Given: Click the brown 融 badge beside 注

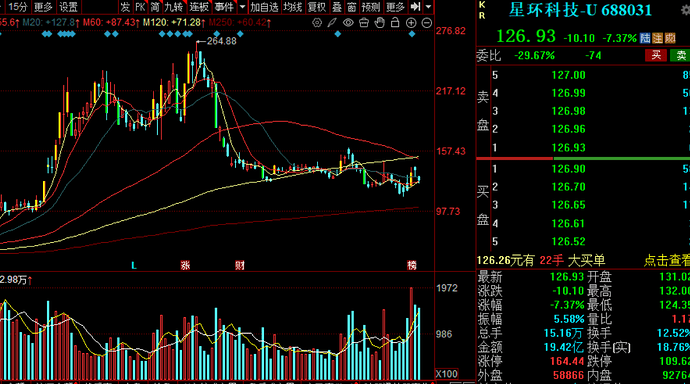Looking at the screenshot, I should tap(670, 38).
